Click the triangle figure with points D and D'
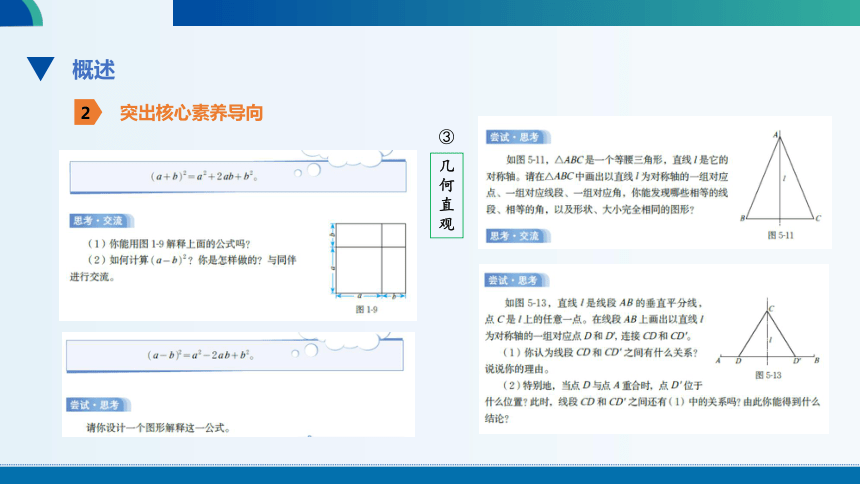This screenshot has width=860, height=484. 768,332
